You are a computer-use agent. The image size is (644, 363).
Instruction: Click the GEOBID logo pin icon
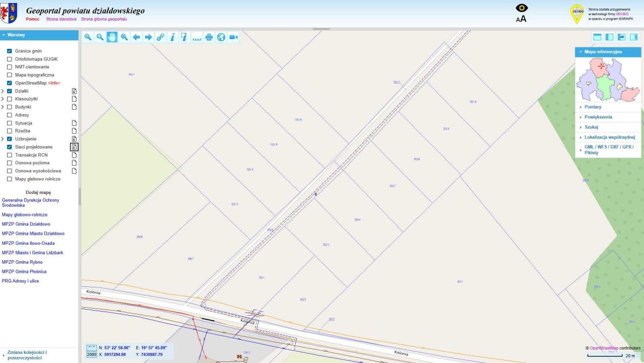coord(577,14)
